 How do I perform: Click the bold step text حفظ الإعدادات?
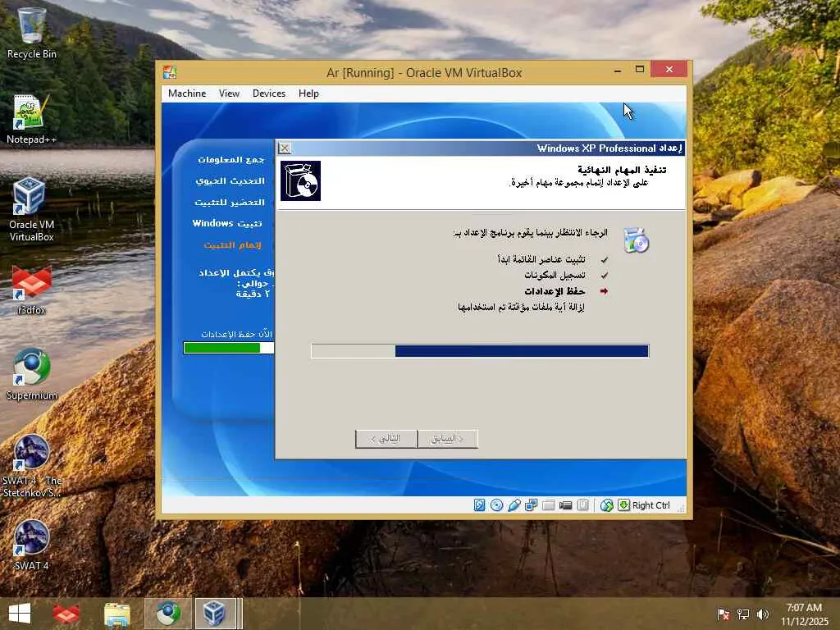(555, 291)
